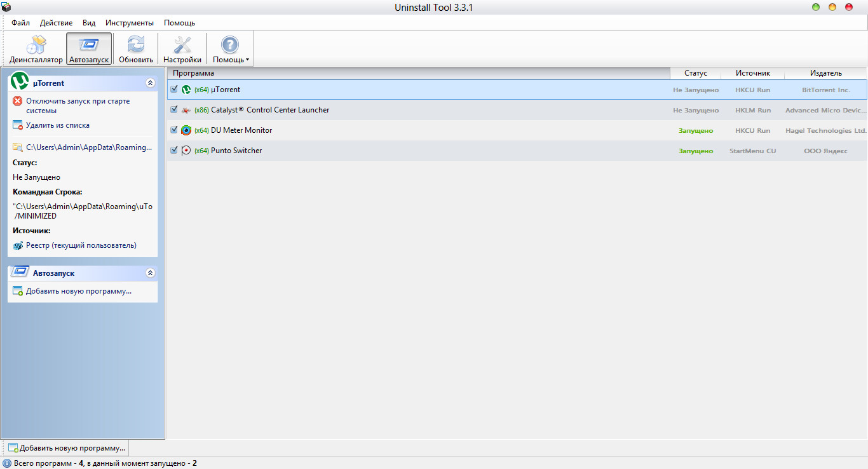The image size is (868, 469).
Task: Click the Catalyst Control Center Launcher icon
Action: click(x=186, y=110)
